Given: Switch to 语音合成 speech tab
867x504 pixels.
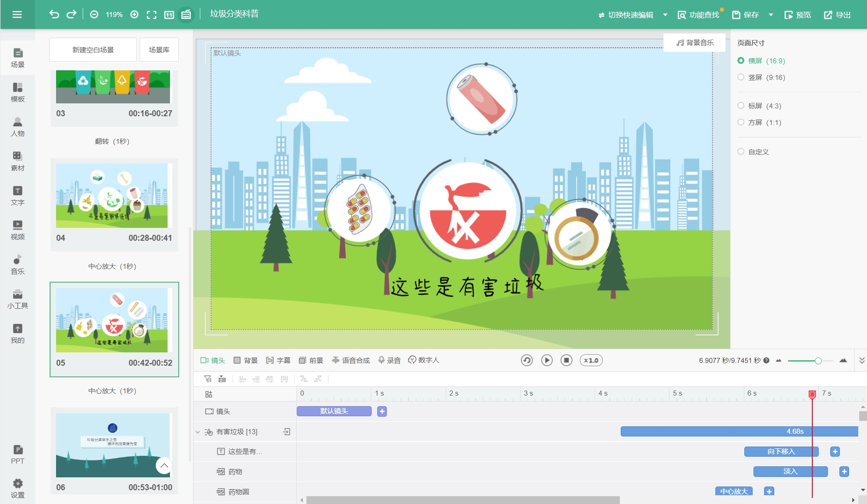Looking at the screenshot, I should (x=351, y=360).
